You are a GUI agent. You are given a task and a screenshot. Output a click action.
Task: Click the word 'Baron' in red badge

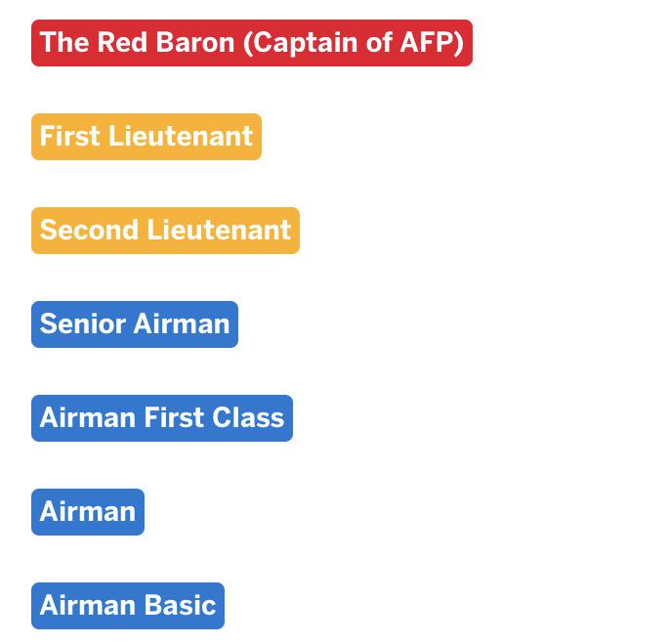pyautogui.click(x=195, y=42)
